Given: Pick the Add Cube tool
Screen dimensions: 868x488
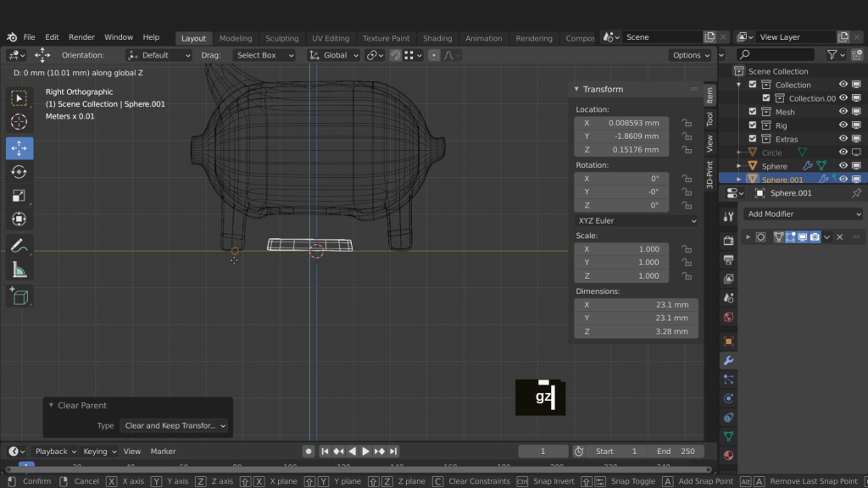Looking at the screenshot, I should coord(19,297).
